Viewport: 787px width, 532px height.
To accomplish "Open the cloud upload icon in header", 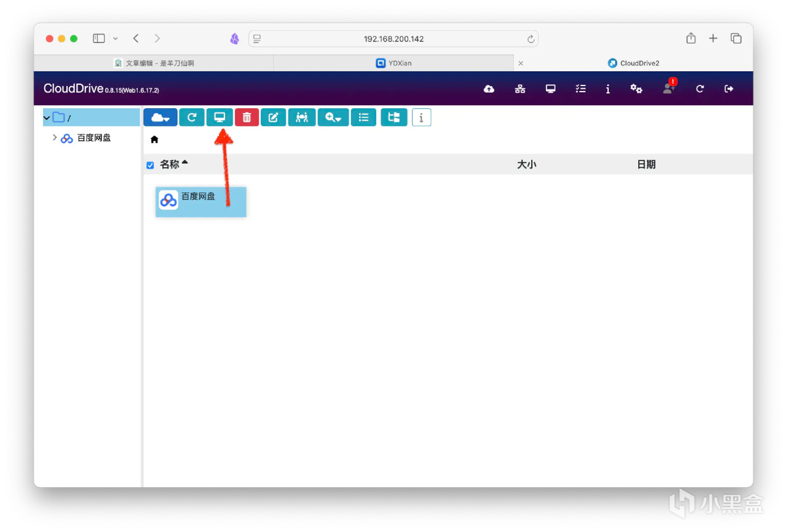I will tap(489, 89).
